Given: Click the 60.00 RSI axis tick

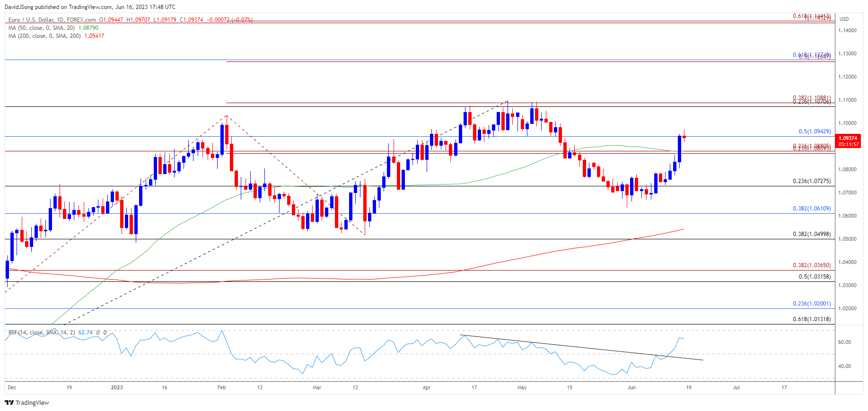Looking at the screenshot, I should point(844,342).
